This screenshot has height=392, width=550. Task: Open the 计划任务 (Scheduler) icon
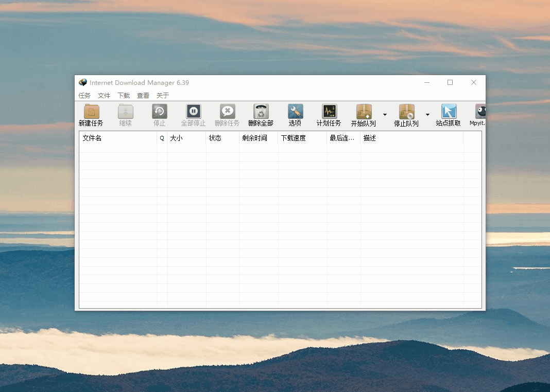tap(329, 112)
